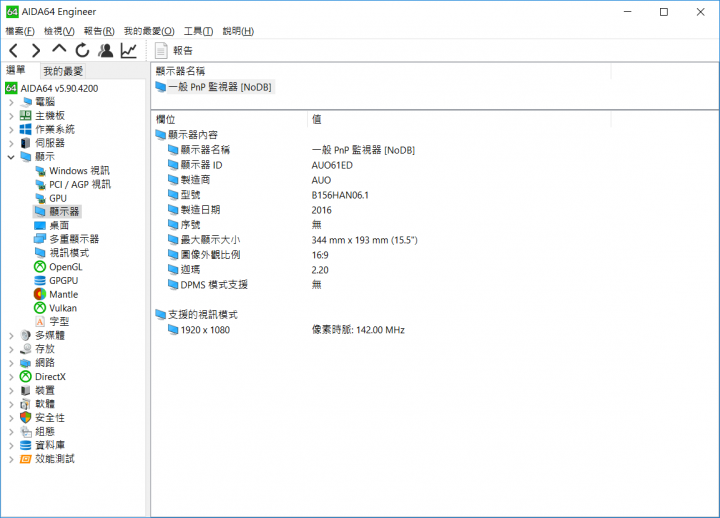Expand the DirectX tree node
Screen dimensions: 720x518
(x=11, y=377)
